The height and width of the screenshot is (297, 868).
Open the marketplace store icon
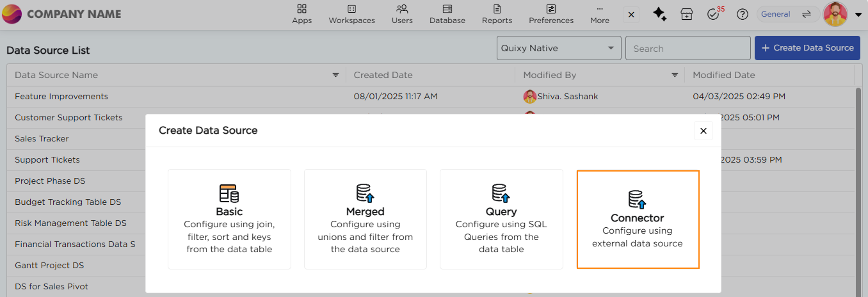[x=686, y=15]
